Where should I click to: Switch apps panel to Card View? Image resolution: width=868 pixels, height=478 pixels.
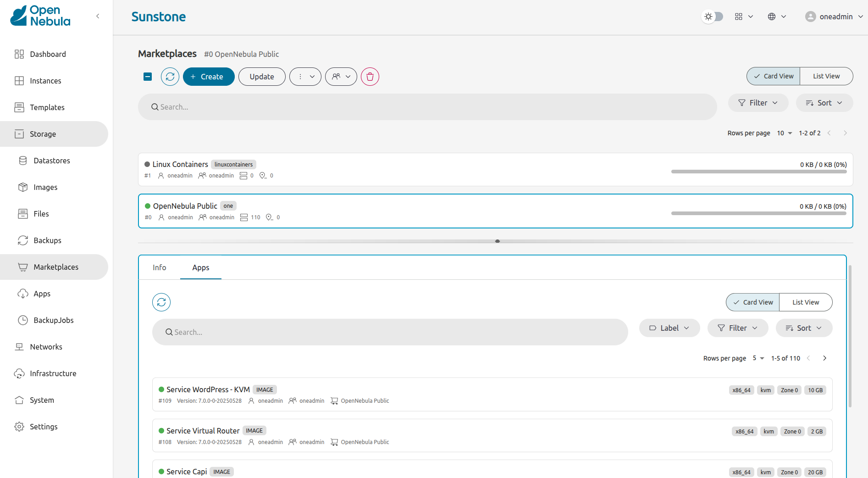tap(753, 302)
